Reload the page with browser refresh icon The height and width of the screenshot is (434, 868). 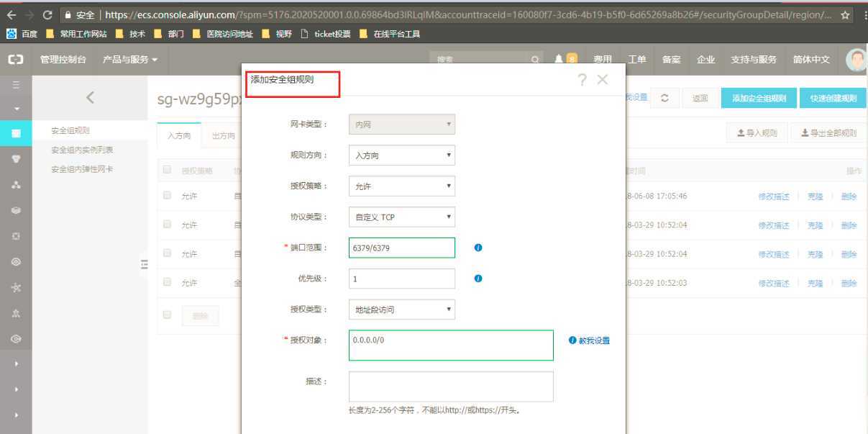[48, 14]
